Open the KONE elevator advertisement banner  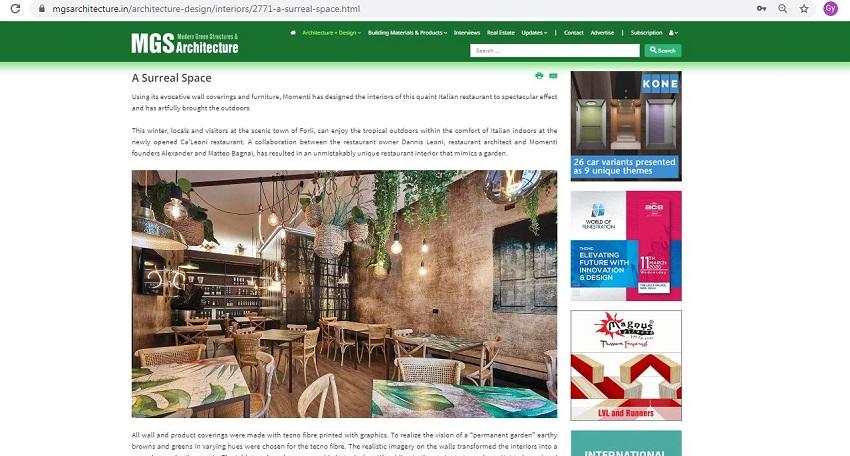click(626, 126)
